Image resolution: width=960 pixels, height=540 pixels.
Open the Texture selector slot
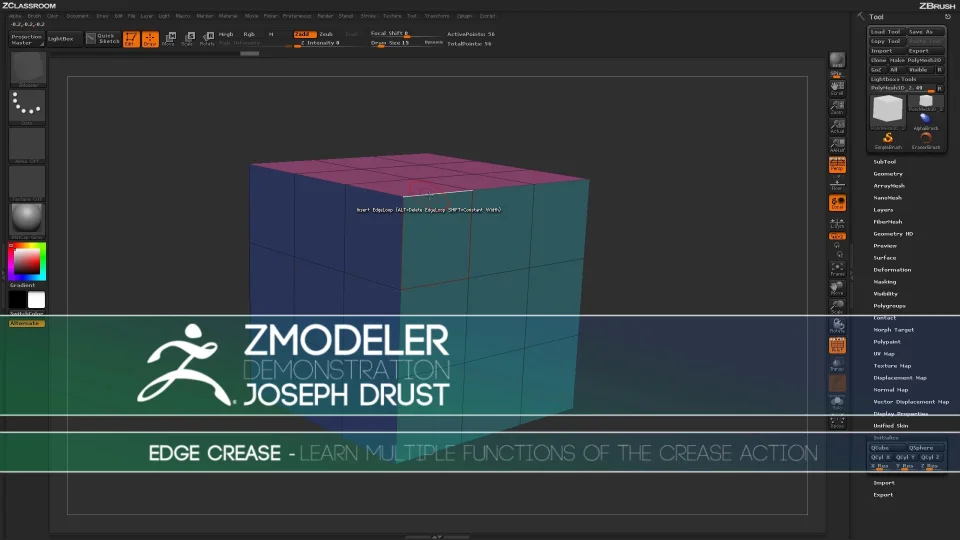click(x=27, y=183)
